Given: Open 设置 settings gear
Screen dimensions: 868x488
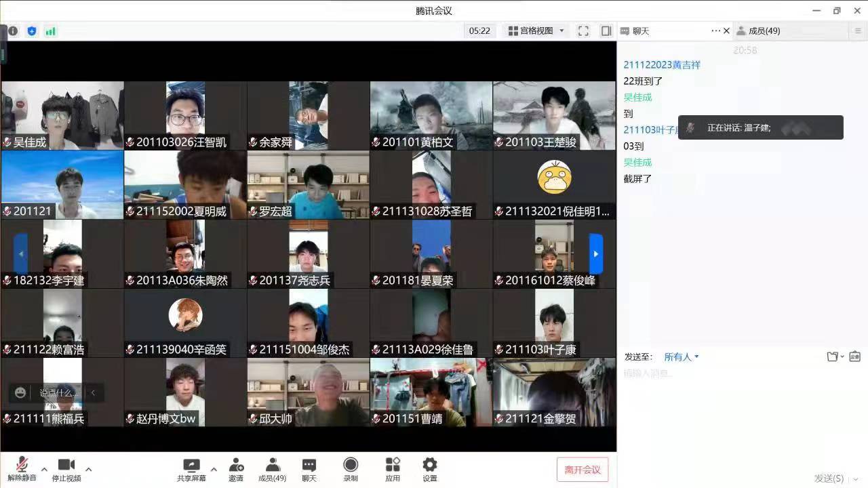Looking at the screenshot, I should [x=430, y=469].
